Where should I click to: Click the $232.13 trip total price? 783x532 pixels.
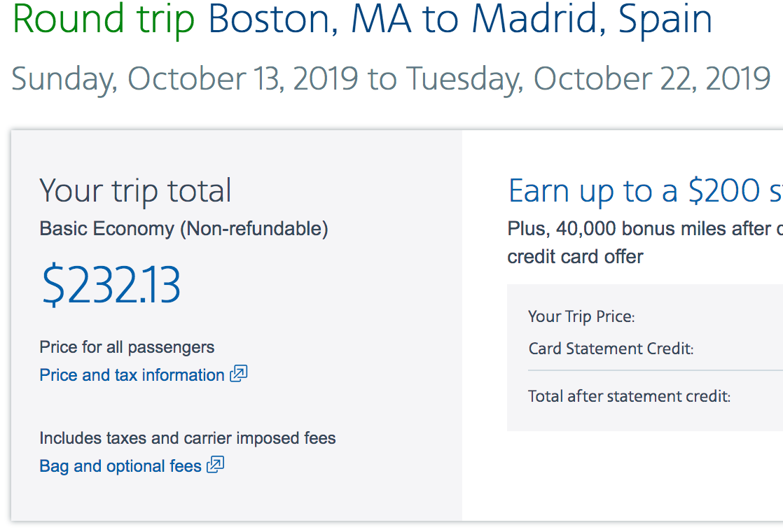click(111, 284)
